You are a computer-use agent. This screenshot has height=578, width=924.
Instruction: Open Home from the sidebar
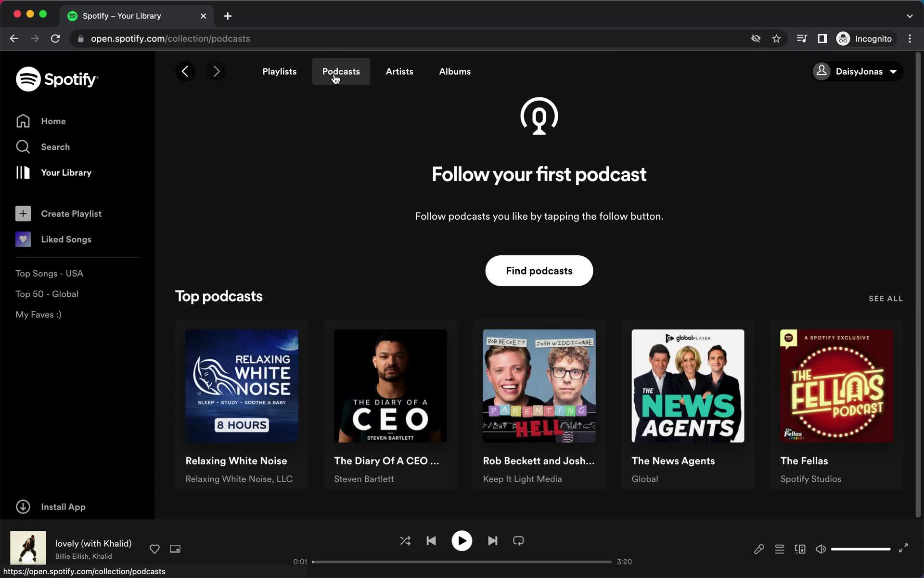(x=41, y=121)
